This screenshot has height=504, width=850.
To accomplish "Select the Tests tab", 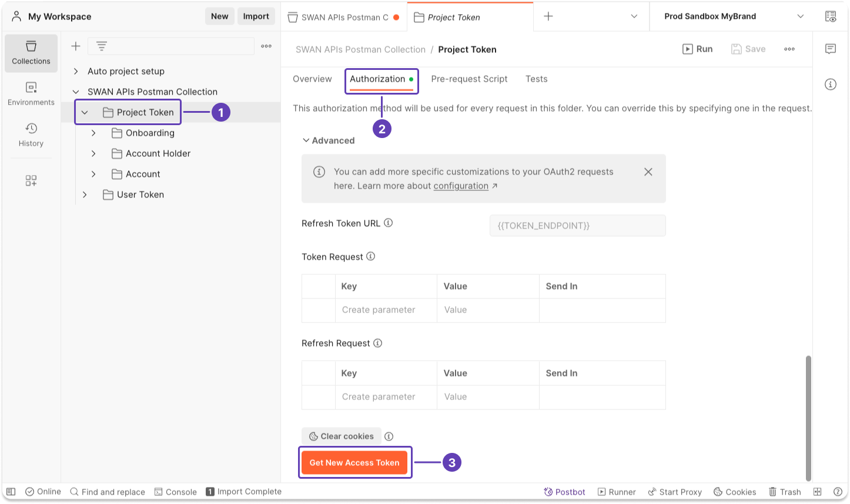I will tap(536, 79).
